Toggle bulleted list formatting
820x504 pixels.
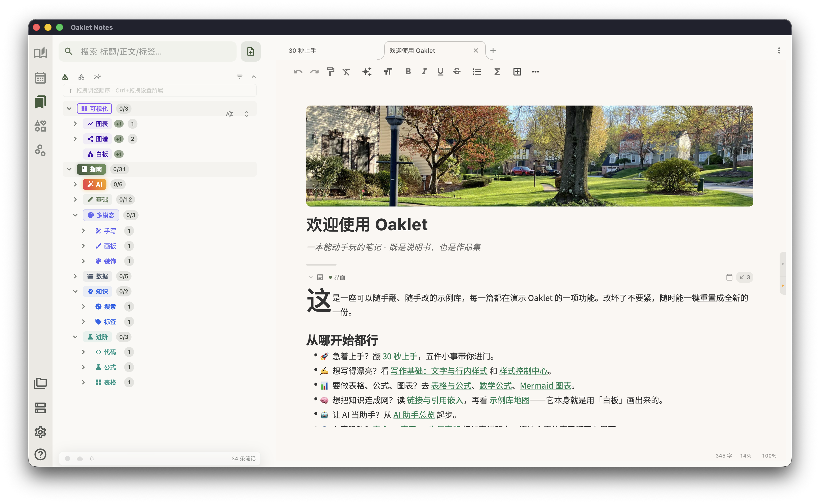point(476,72)
